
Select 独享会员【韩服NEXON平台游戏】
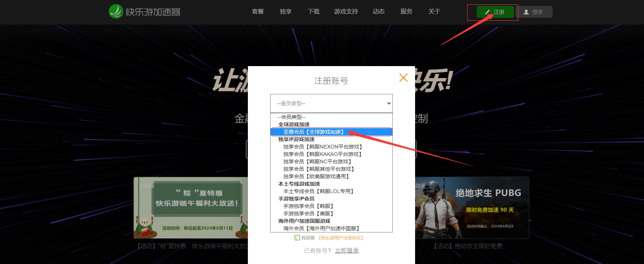tap(331, 147)
